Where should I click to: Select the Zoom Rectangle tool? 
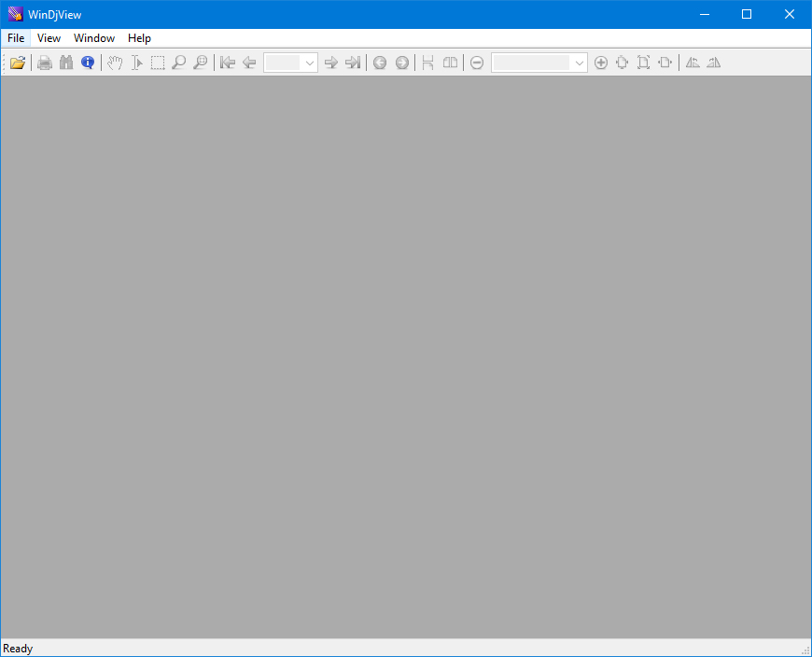201,63
